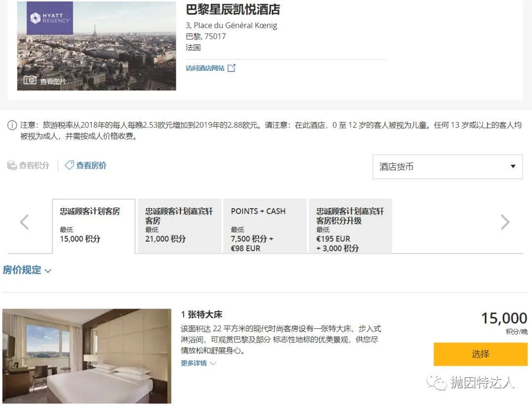Click the postal line 巴黎, 75017
This screenshot has height=406, width=532.
coord(205,36)
